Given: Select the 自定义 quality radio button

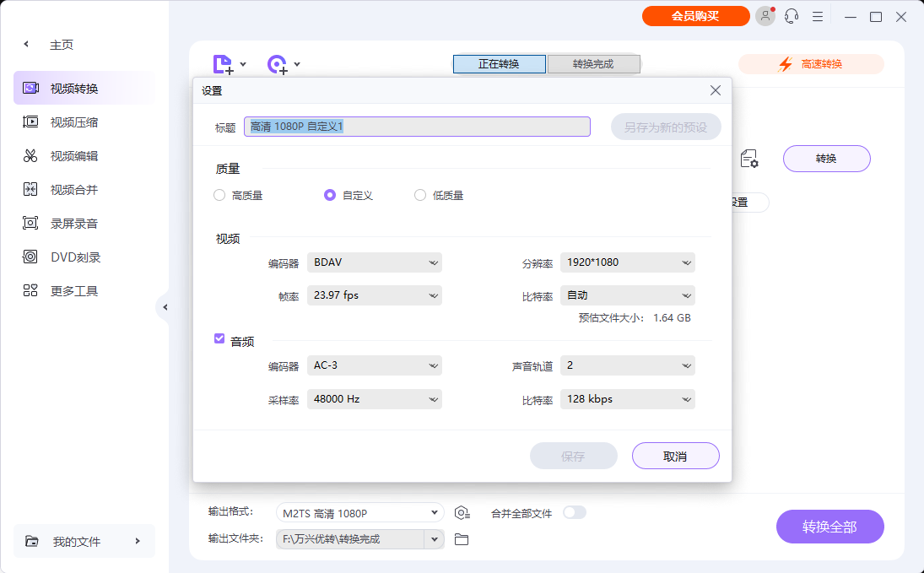Looking at the screenshot, I should (329, 195).
